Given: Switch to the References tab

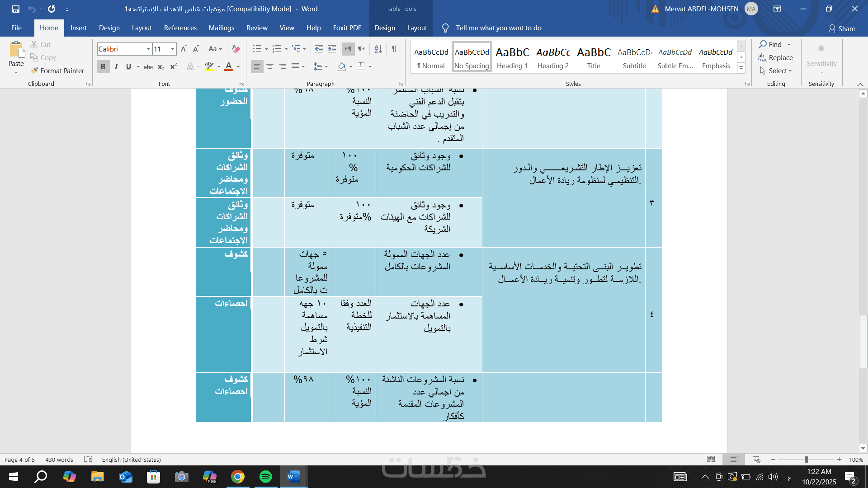Looking at the screenshot, I should tap(180, 28).
